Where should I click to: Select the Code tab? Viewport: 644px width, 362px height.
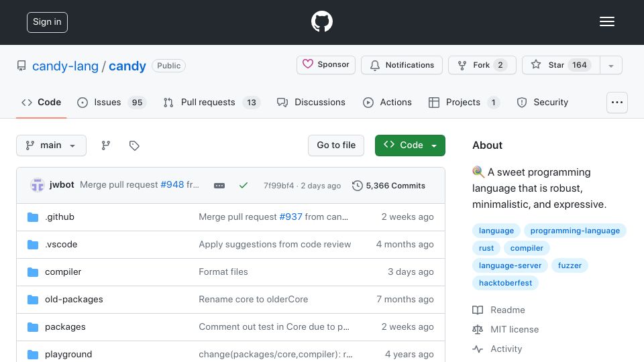pyautogui.click(x=41, y=102)
